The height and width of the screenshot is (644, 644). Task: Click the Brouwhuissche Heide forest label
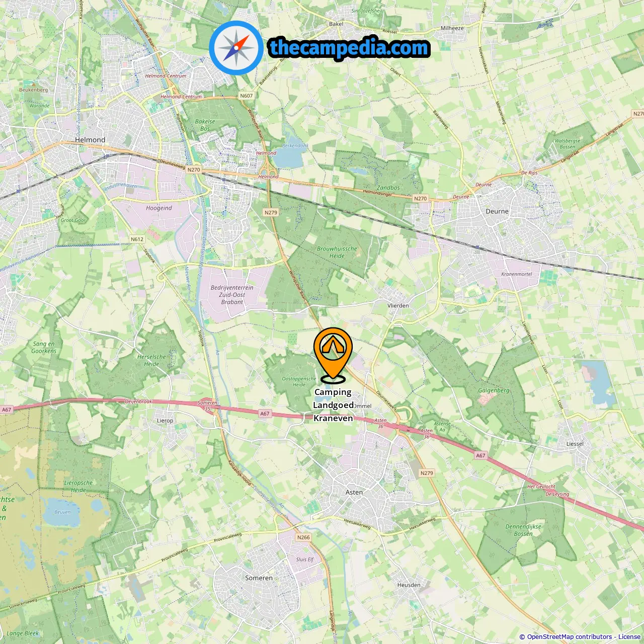(x=337, y=252)
